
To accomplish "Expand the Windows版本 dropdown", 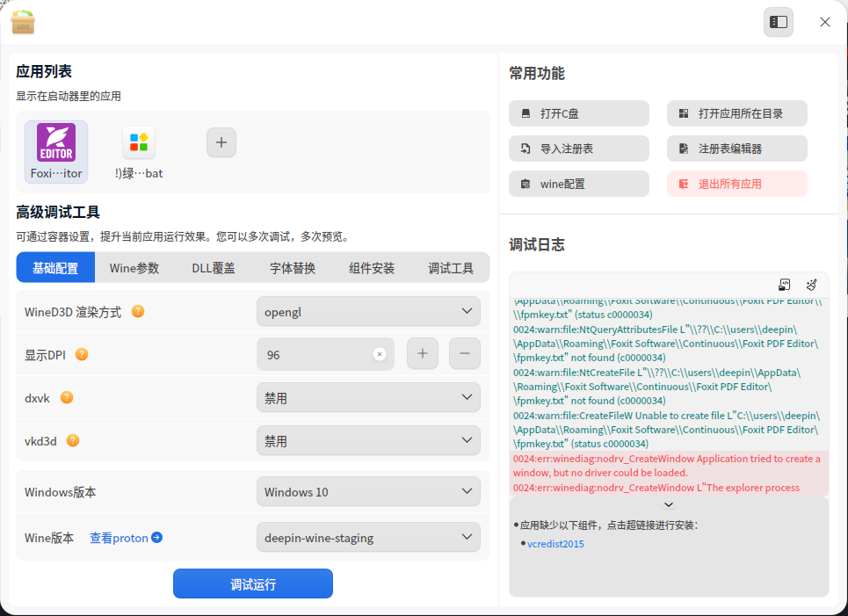I will pyautogui.click(x=368, y=491).
